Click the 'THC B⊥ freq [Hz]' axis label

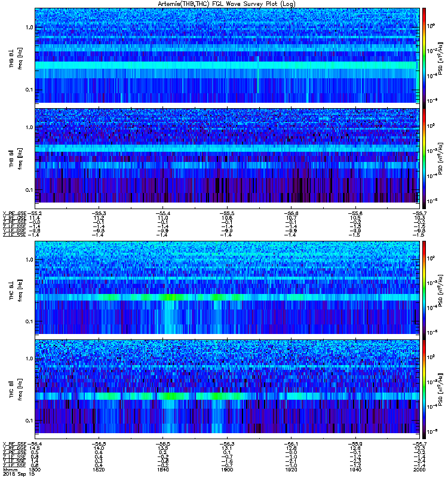click(x=16, y=290)
